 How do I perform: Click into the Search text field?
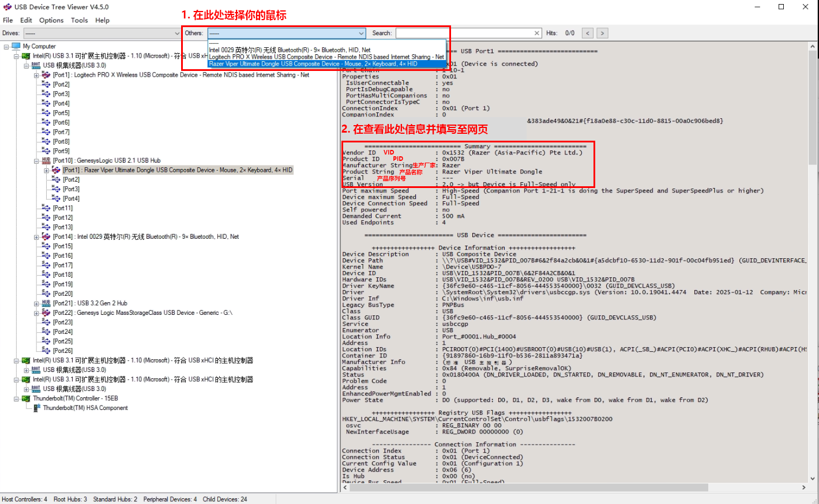click(x=464, y=33)
